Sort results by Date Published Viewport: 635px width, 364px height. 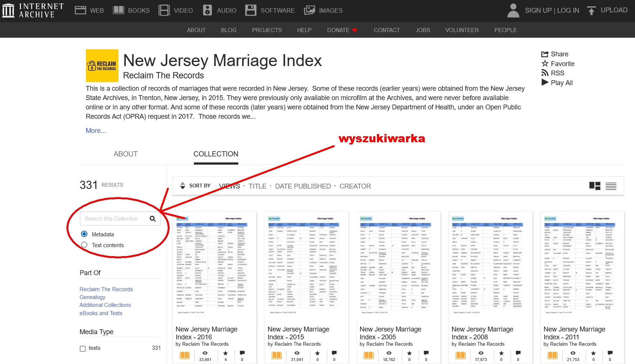(x=303, y=186)
